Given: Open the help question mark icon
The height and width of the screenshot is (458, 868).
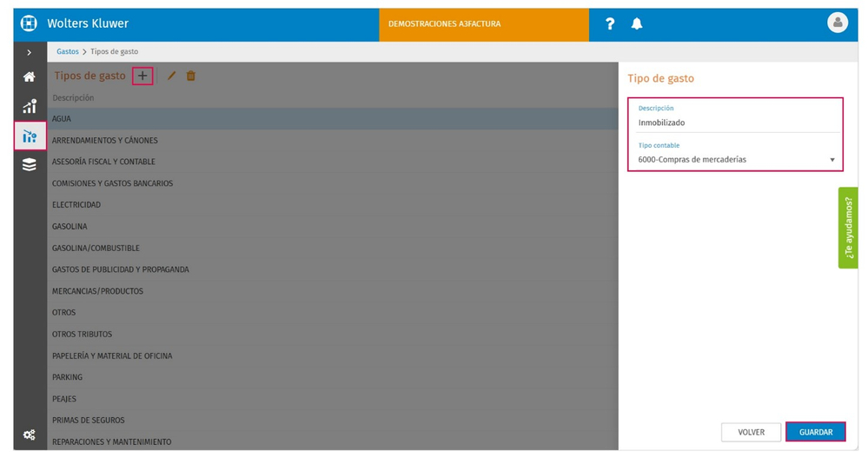Looking at the screenshot, I should [x=609, y=23].
